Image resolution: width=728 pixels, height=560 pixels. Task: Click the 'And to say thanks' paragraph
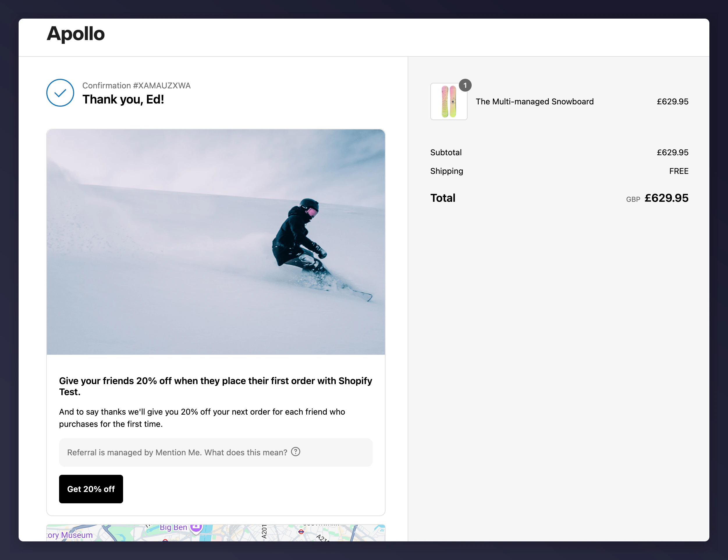[x=202, y=418]
